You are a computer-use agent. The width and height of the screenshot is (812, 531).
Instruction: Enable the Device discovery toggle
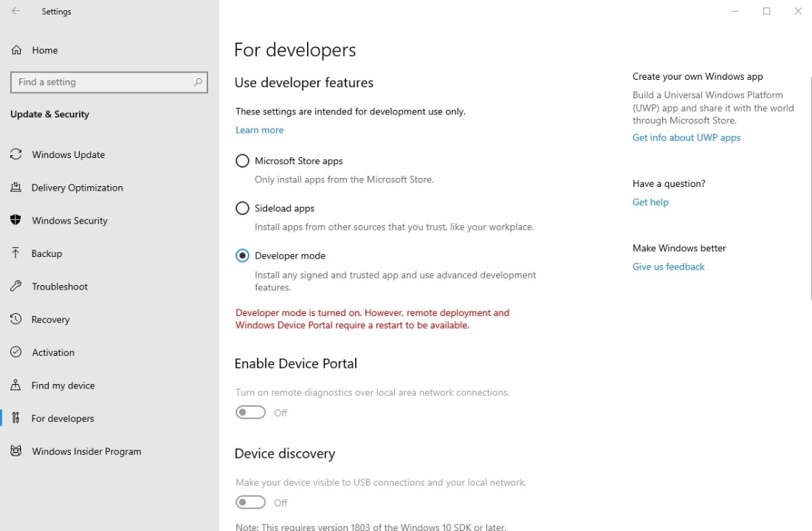click(x=250, y=502)
